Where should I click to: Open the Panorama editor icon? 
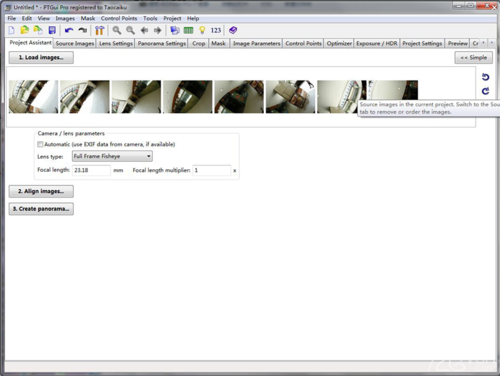[x=175, y=30]
